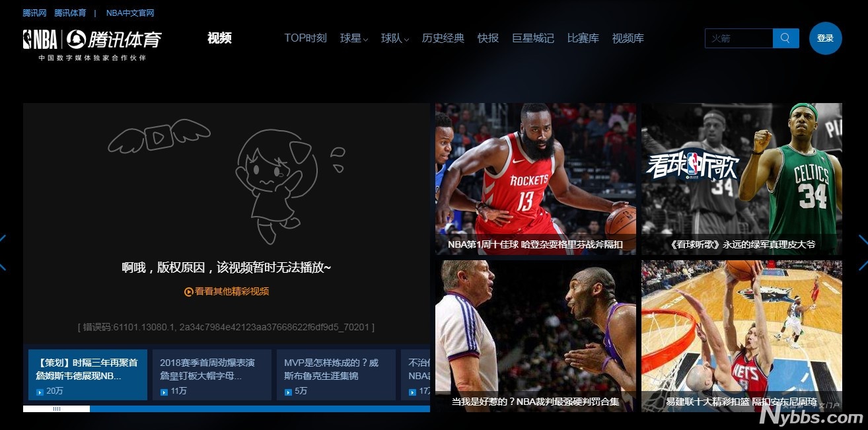Screen dimensions: 868x430
Task: Expand the 球队 dropdown menu
Action: click(x=395, y=38)
